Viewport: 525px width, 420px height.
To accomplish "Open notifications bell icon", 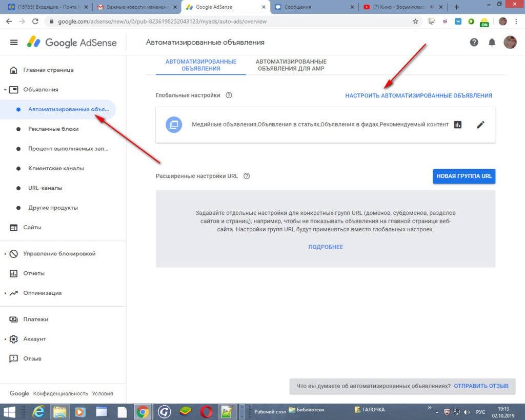I will pyautogui.click(x=492, y=43).
